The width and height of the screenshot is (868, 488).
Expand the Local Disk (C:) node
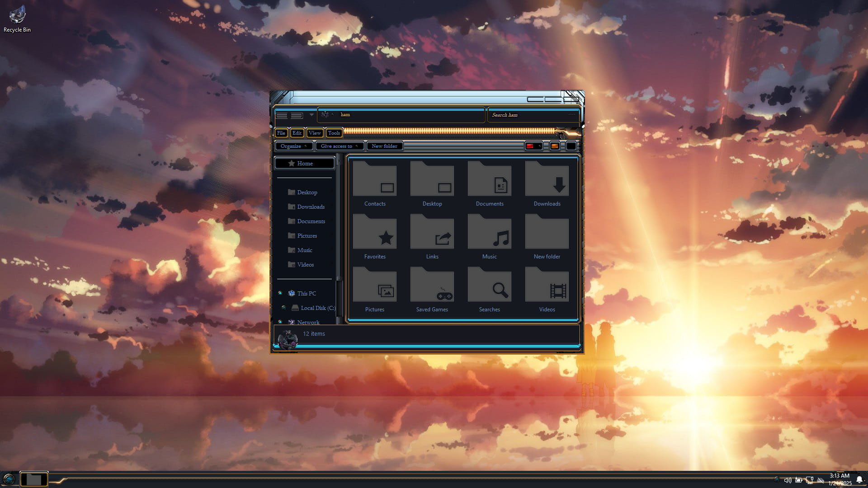point(284,308)
